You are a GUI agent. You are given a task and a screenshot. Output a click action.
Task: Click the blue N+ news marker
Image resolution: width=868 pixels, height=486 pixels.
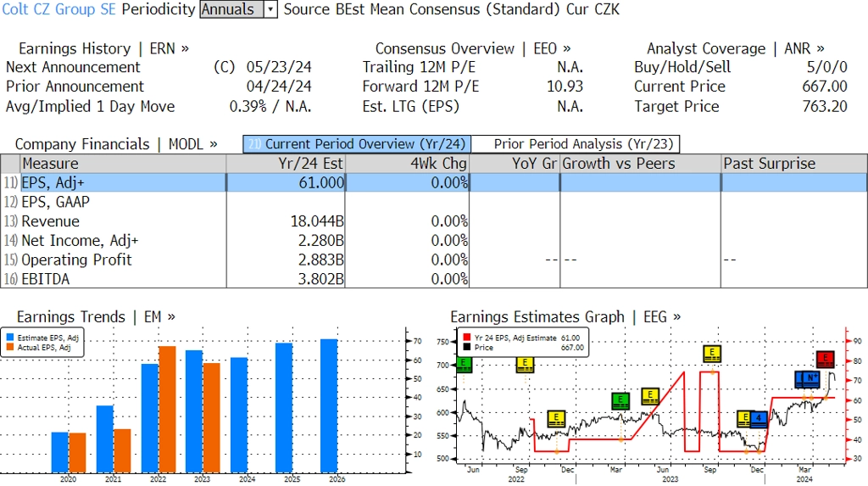click(x=811, y=379)
